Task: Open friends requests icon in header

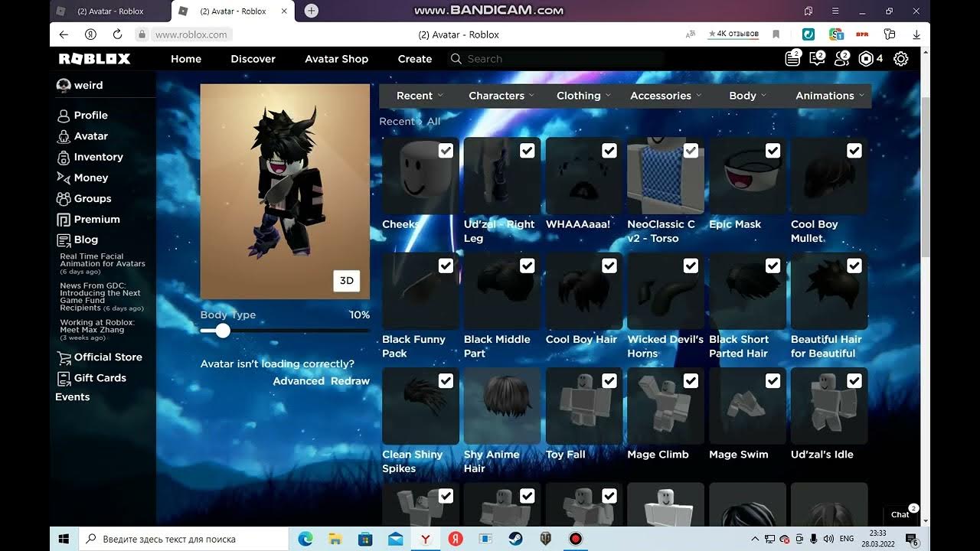Action: [x=841, y=59]
